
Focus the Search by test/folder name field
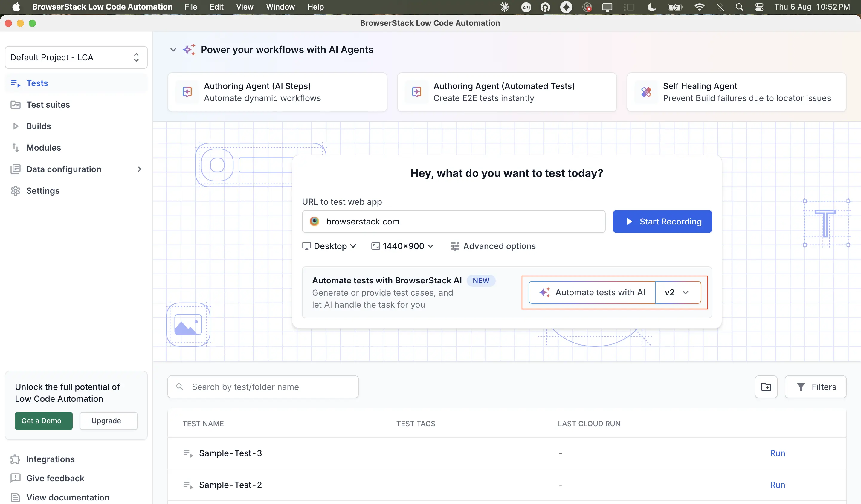point(263,387)
